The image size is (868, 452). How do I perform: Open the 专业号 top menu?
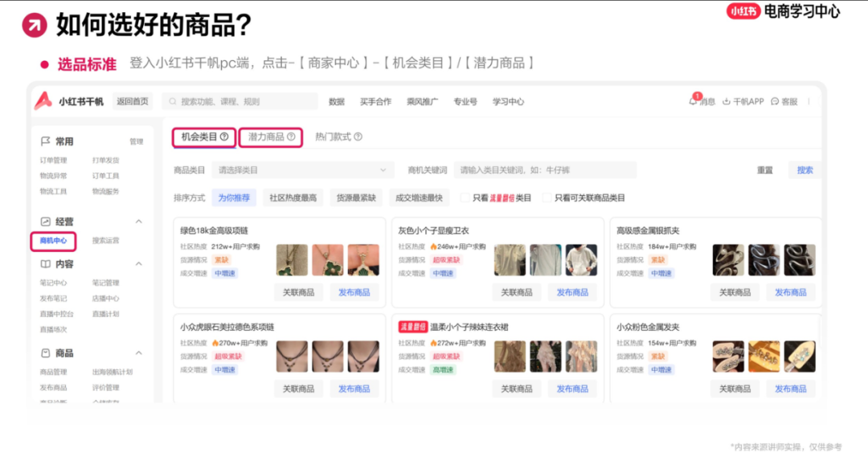[465, 102]
